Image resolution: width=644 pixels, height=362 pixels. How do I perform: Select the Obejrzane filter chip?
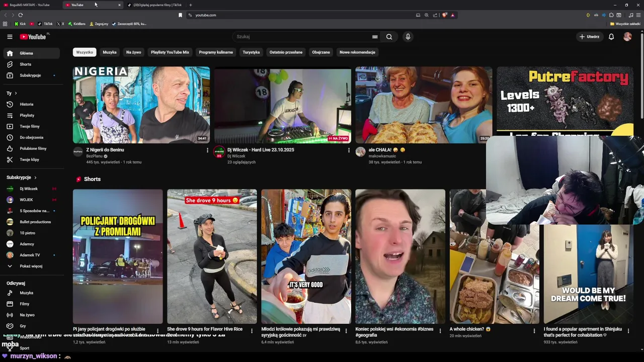pos(321,52)
